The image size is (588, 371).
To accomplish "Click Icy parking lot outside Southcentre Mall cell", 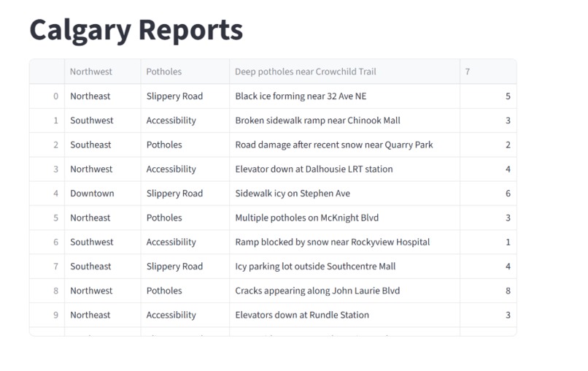I will pyautogui.click(x=344, y=267).
